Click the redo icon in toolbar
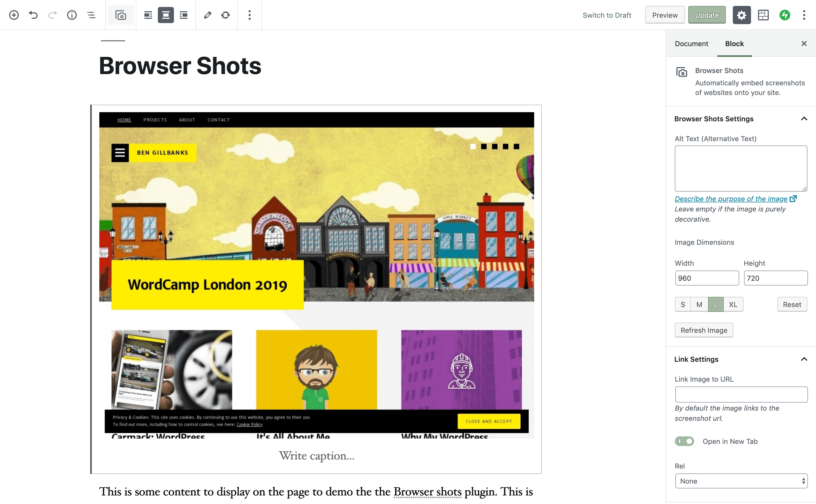Viewport: 816px width, 504px height. pos(53,14)
